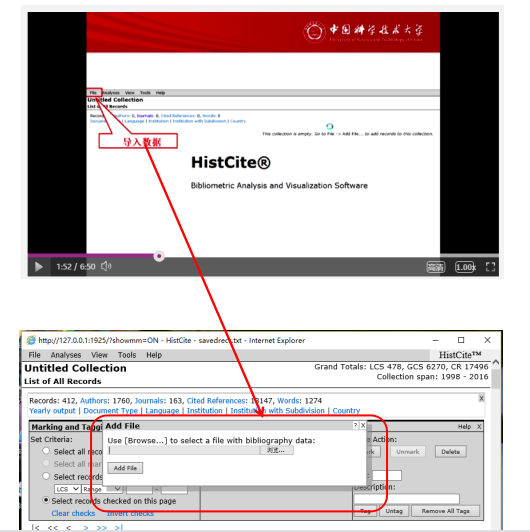Viewport: 530px width, 532px height.
Task: Open the LCS dropdown
Action: pyautogui.click(x=67, y=489)
